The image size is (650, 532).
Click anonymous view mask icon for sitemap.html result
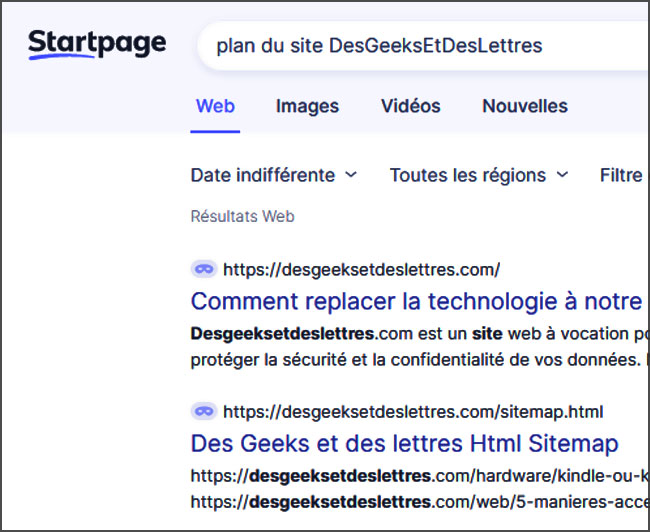[204, 412]
